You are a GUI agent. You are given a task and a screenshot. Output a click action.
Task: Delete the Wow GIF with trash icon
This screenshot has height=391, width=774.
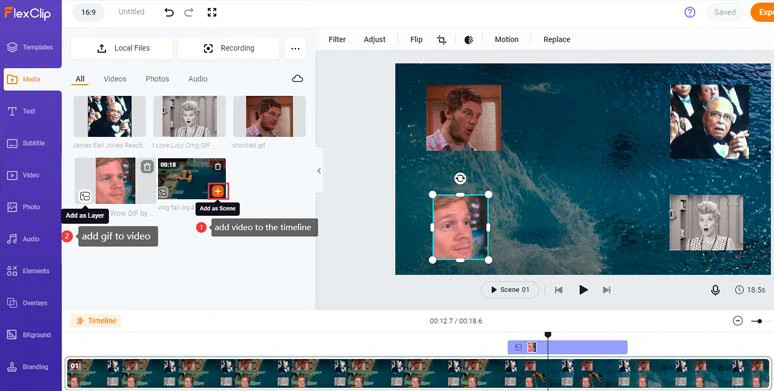[x=147, y=167]
